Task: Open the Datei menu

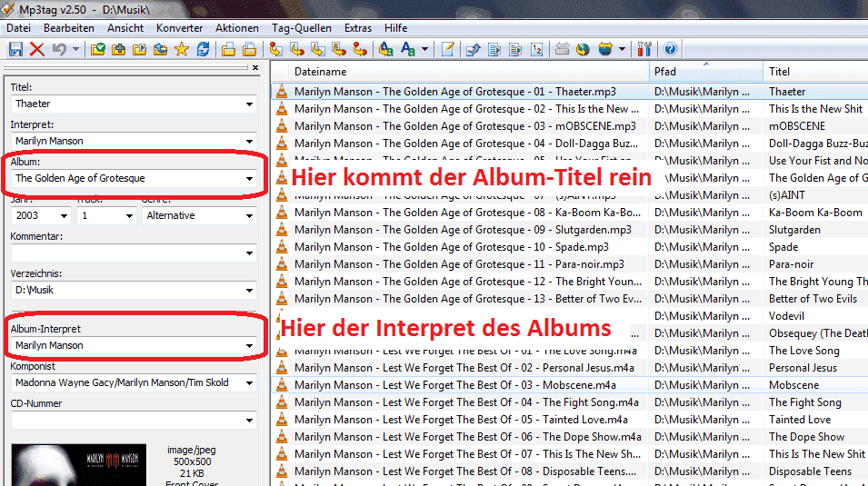Action: pyautogui.click(x=18, y=27)
